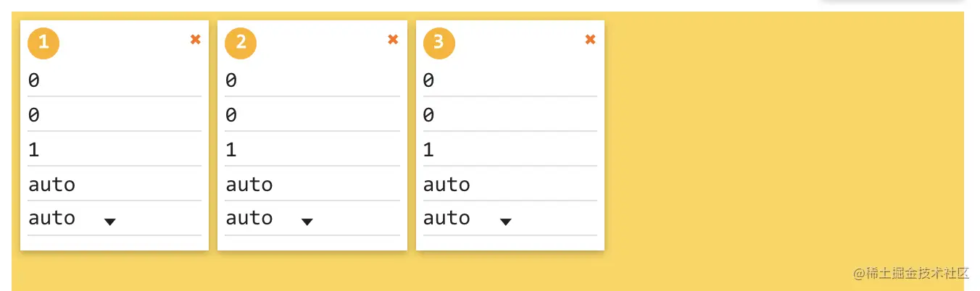
Task: Edit the field showing 1 in card 1
Action: point(114,150)
